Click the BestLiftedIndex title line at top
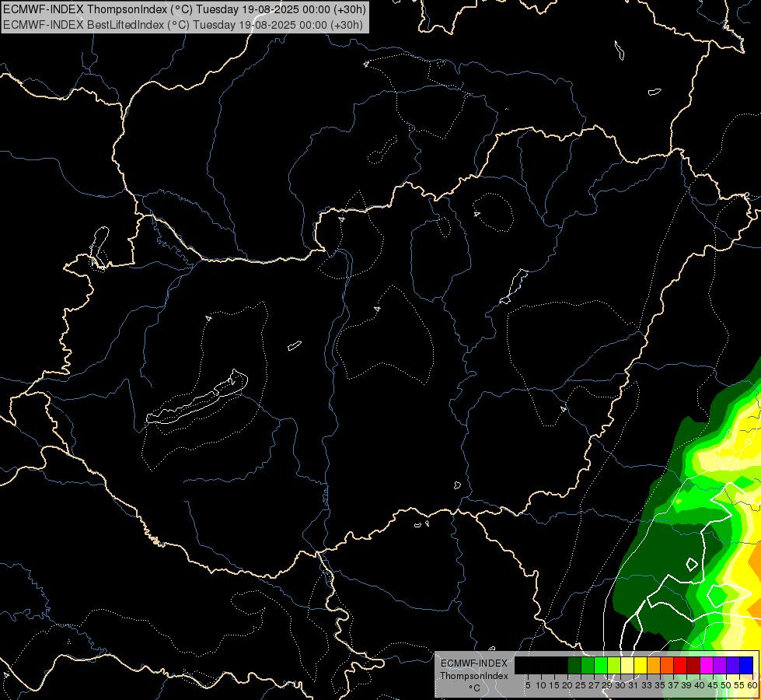The height and width of the screenshot is (700, 761). [183, 25]
